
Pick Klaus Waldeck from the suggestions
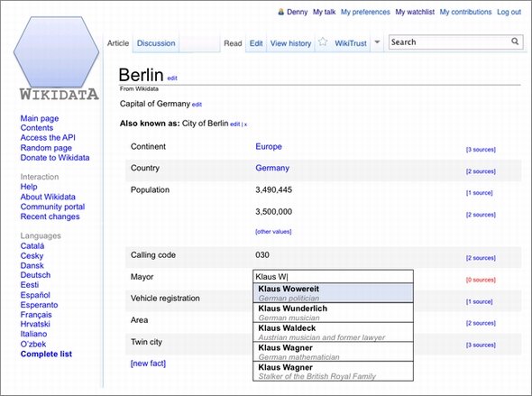[x=334, y=332]
